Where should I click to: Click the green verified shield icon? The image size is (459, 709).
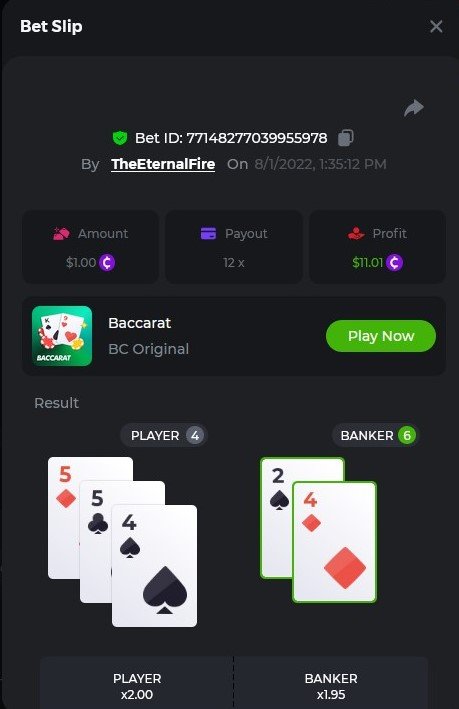click(x=120, y=137)
